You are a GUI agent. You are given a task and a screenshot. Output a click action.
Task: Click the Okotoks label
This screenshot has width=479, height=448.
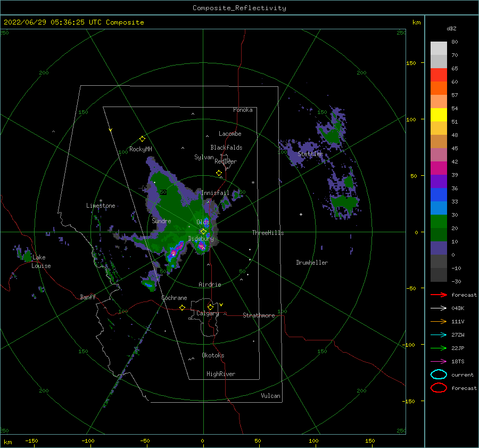click(213, 355)
